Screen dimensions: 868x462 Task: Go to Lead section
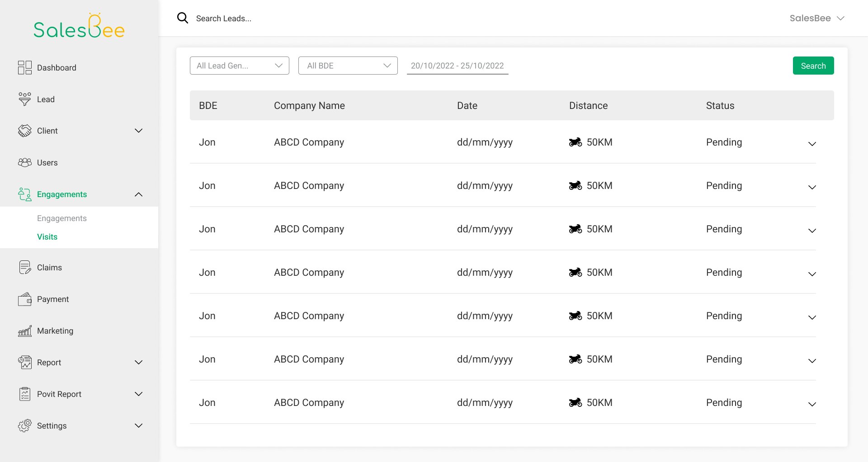[46, 99]
